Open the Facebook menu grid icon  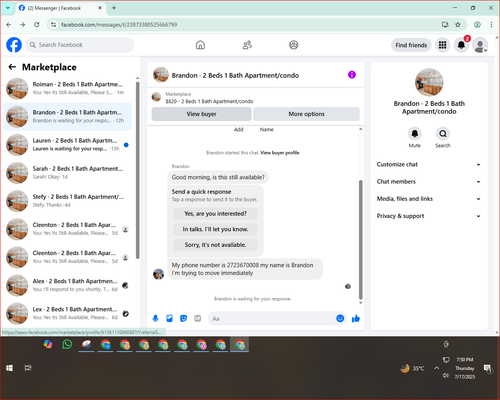coord(442,45)
